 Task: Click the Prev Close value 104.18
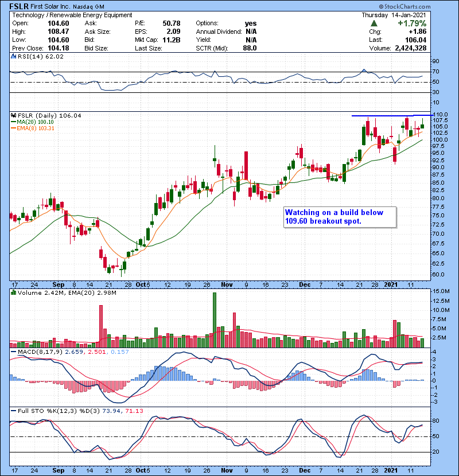pyautogui.click(x=59, y=48)
